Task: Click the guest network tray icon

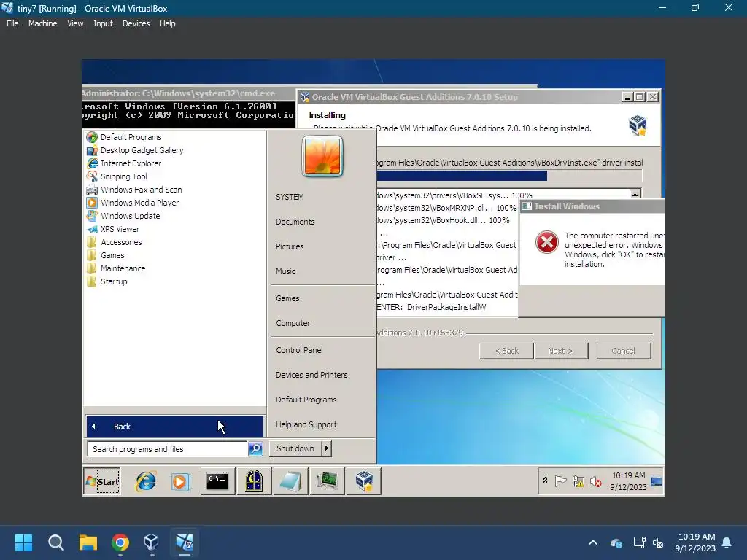Action: [x=578, y=481]
